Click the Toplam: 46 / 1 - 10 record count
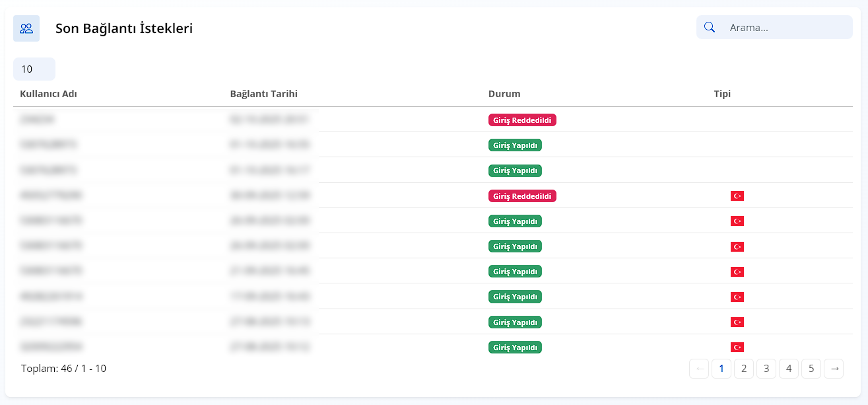 [63, 369]
